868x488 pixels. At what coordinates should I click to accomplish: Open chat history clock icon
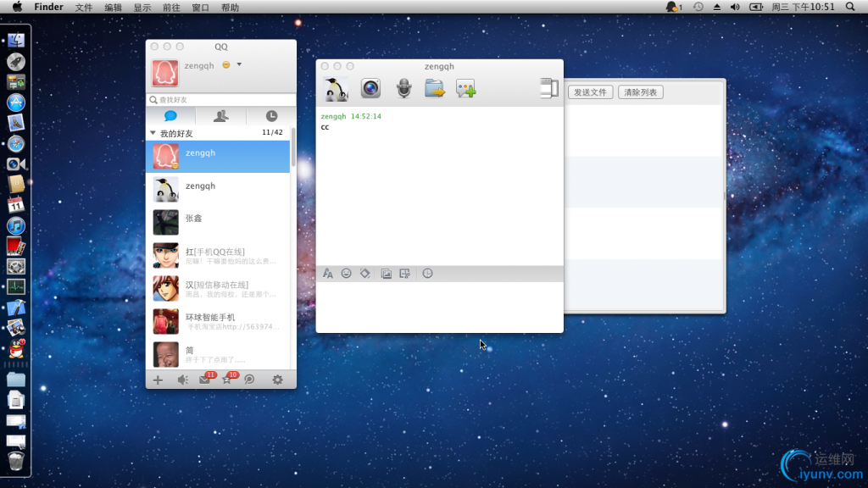click(427, 274)
